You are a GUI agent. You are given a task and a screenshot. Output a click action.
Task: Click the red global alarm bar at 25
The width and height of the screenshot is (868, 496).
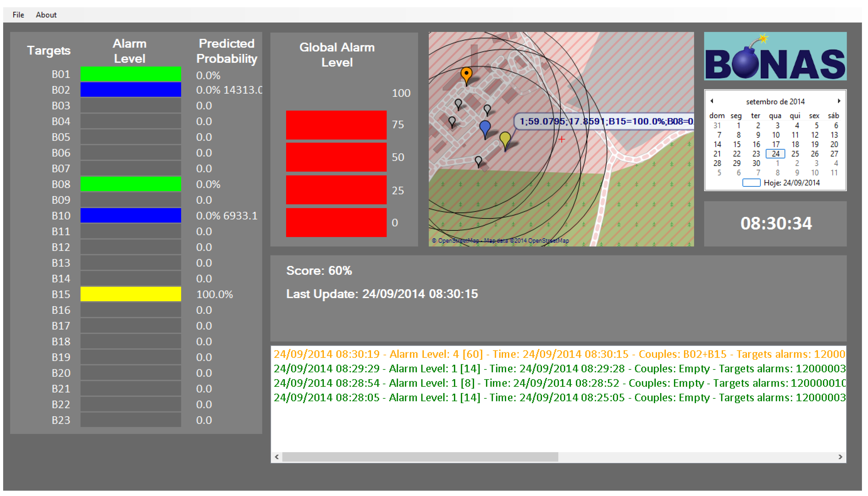[336, 190]
